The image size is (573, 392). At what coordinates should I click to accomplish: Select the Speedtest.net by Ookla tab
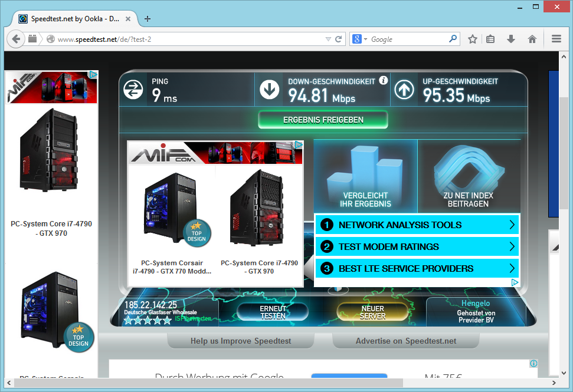75,19
